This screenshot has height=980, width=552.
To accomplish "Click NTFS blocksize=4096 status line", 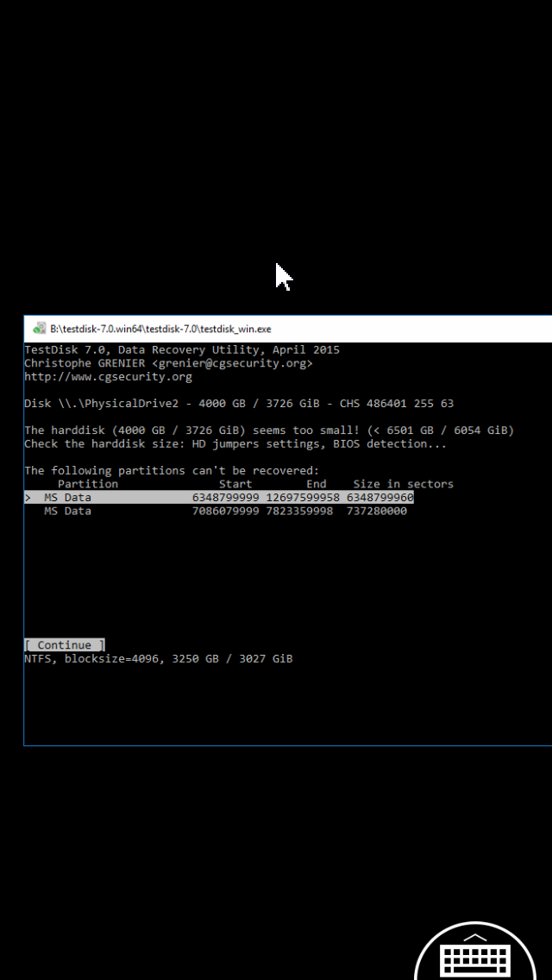I will point(158,659).
